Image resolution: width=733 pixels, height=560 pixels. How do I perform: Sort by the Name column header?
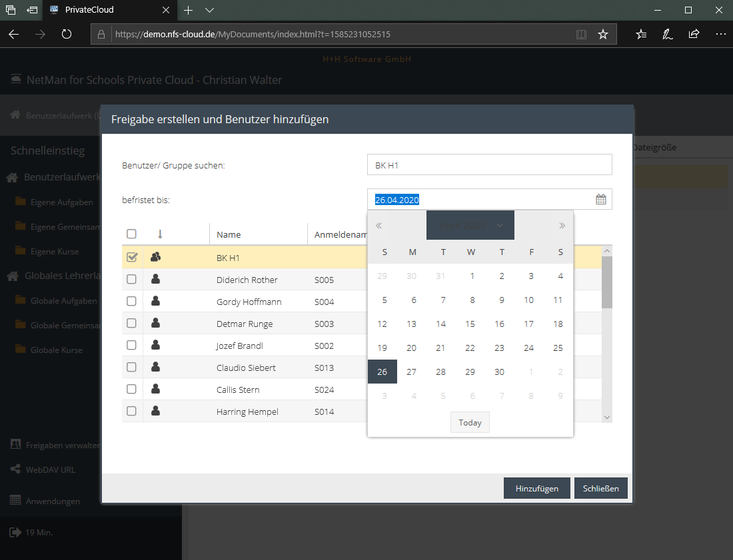click(x=229, y=234)
